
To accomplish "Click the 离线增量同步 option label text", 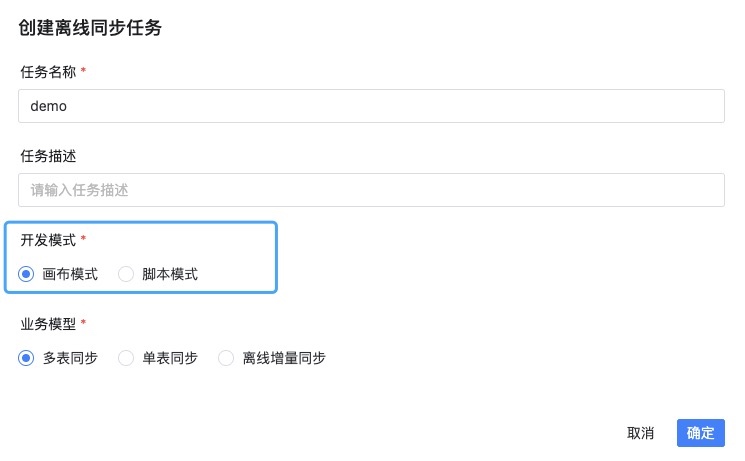I will coord(284,358).
